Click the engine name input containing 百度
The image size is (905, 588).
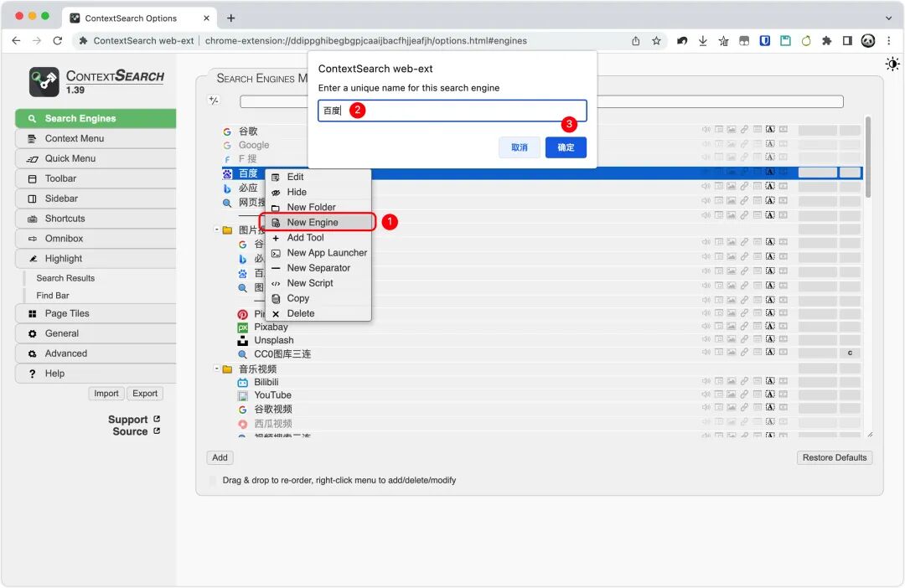[452, 111]
